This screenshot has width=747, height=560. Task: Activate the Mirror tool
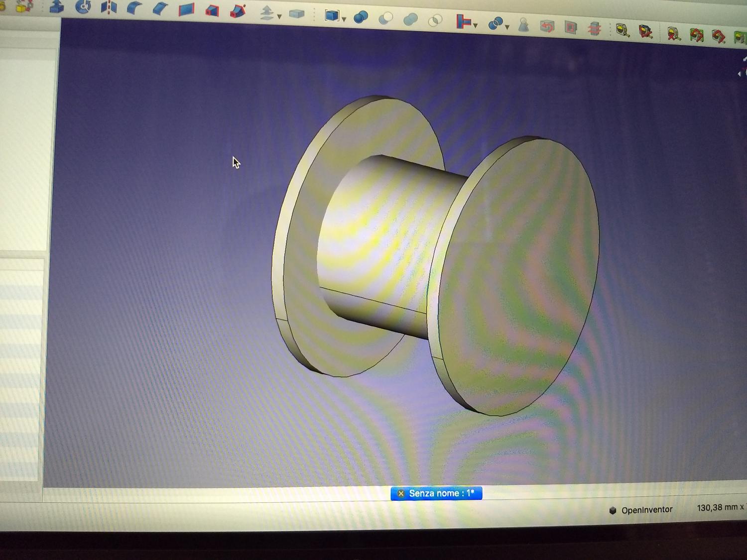coord(109,8)
